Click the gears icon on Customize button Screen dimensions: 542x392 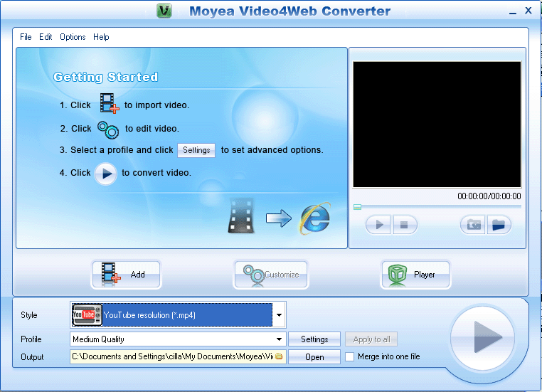(253, 275)
